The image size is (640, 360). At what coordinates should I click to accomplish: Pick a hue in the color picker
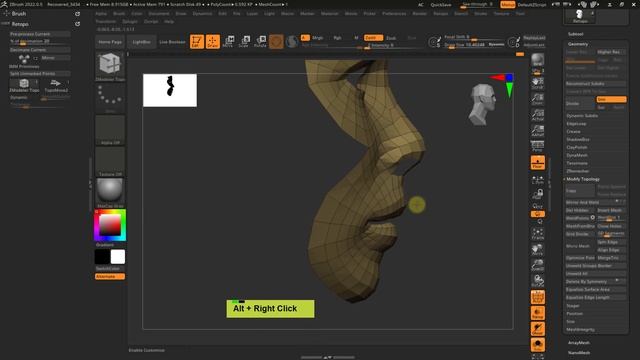tap(110, 225)
